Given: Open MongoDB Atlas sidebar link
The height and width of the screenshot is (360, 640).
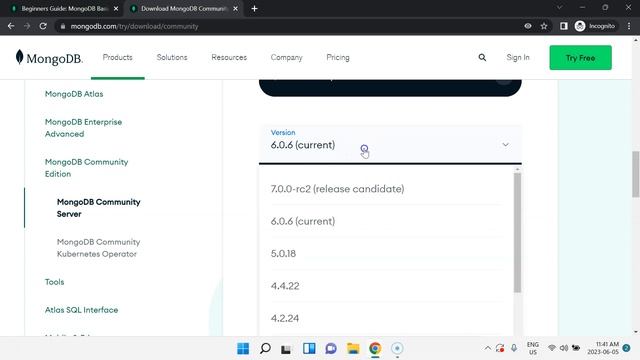Looking at the screenshot, I should [x=74, y=94].
